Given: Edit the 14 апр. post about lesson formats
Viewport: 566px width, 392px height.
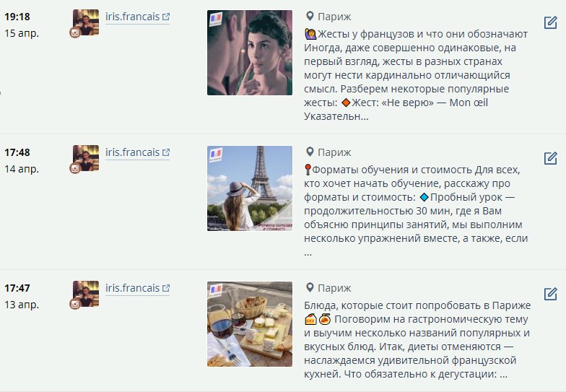Looking at the screenshot, I should (550, 158).
